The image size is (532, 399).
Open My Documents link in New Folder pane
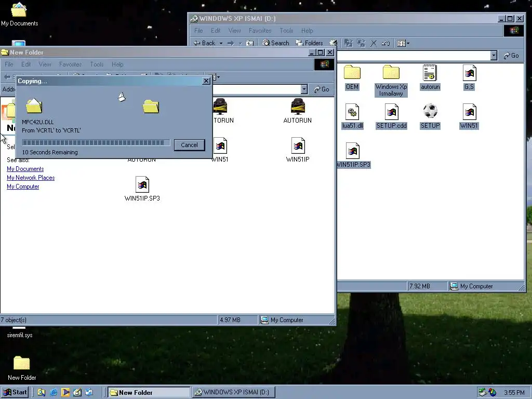[x=25, y=169]
